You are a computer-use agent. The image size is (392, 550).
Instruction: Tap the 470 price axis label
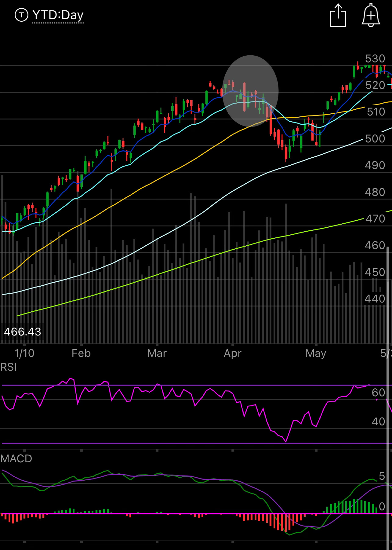(x=375, y=219)
